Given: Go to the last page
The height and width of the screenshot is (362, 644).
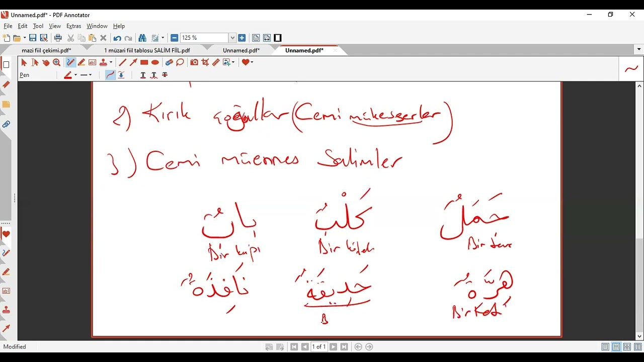Looking at the screenshot, I should click(x=344, y=347).
